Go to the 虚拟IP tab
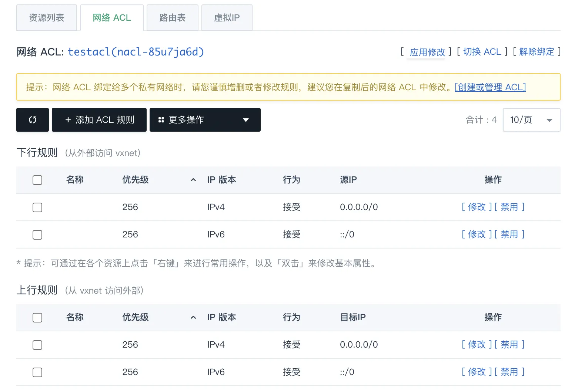The image size is (568, 392). [227, 18]
